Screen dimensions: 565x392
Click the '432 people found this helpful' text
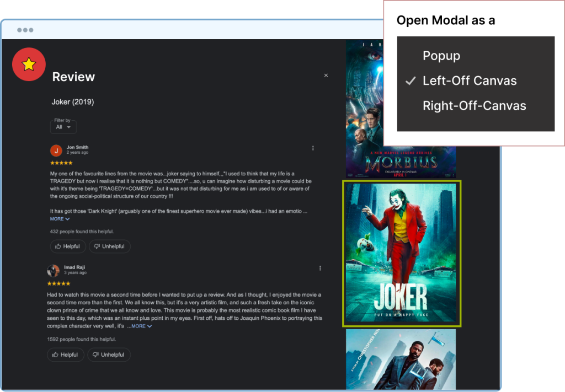[82, 232]
